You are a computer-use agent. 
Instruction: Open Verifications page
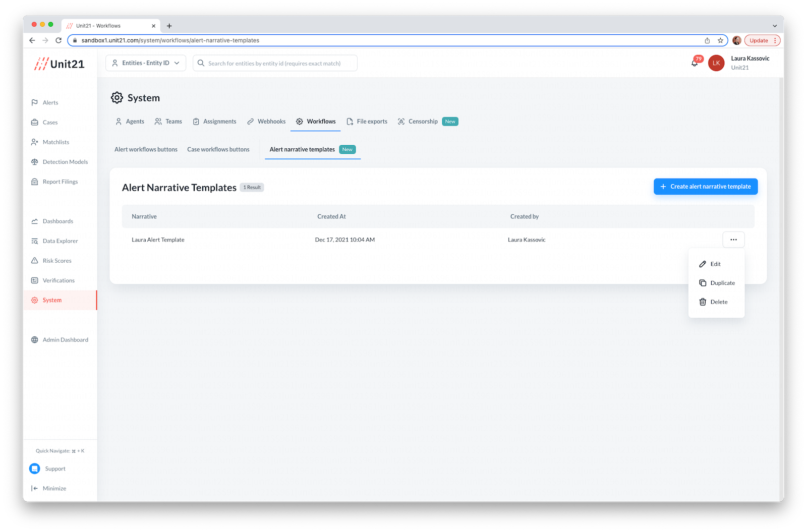click(53, 280)
